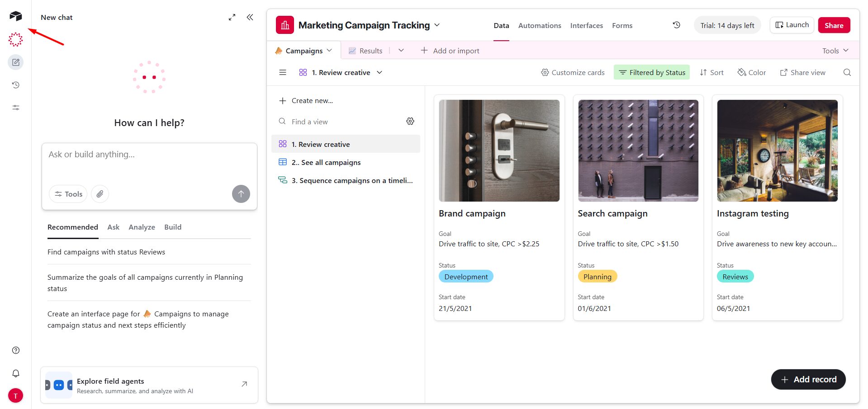Click the Airtable home logo icon
Image resolution: width=868 pixels, height=409 pixels.
15,16
